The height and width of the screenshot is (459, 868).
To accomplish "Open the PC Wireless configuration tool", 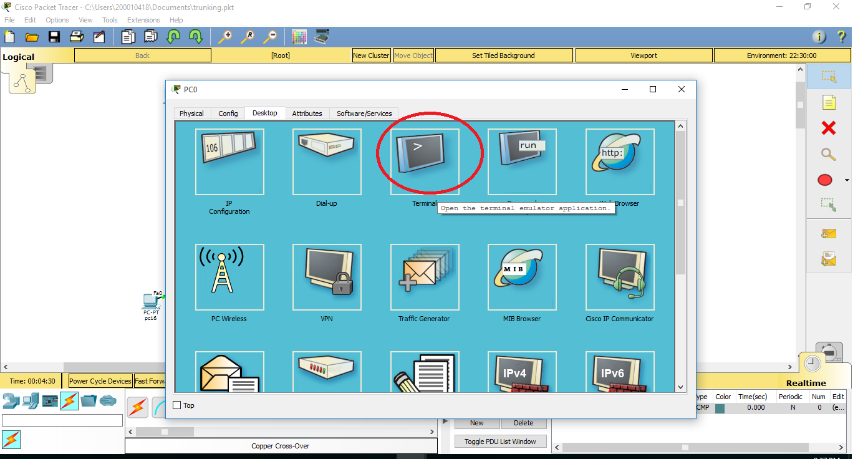I will click(229, 277).
